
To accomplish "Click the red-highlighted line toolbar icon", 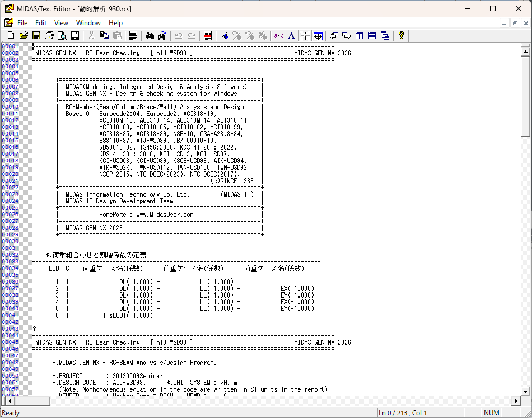I will [208, 36].
